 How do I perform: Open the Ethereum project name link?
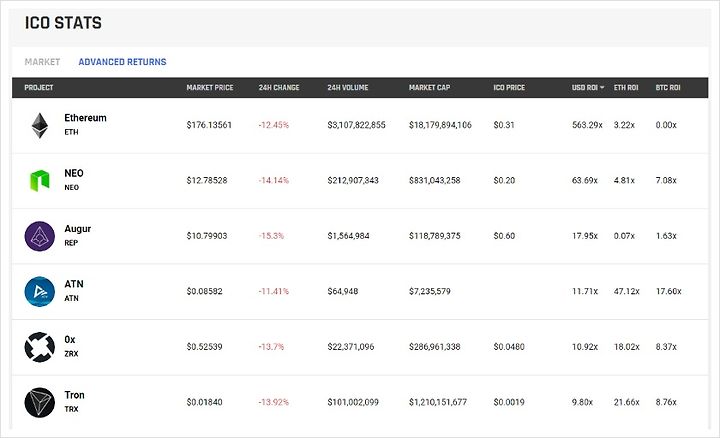[85, 118]
